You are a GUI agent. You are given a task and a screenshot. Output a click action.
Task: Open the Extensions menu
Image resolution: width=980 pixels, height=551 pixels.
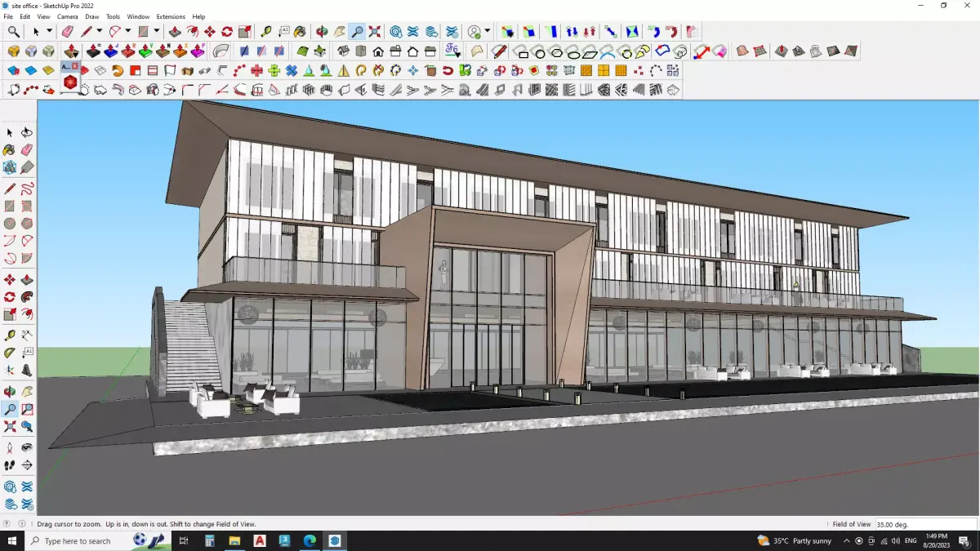(x=171, y=16)
